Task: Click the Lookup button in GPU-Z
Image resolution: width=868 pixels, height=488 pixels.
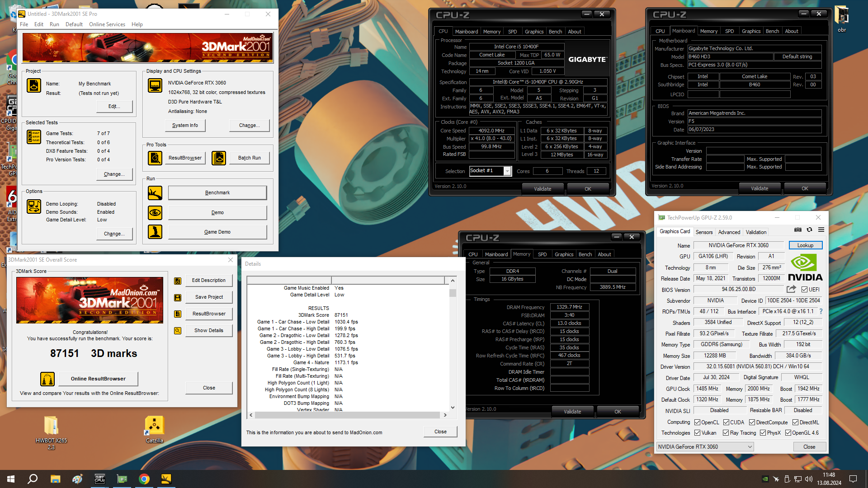Action: [805, 245]
